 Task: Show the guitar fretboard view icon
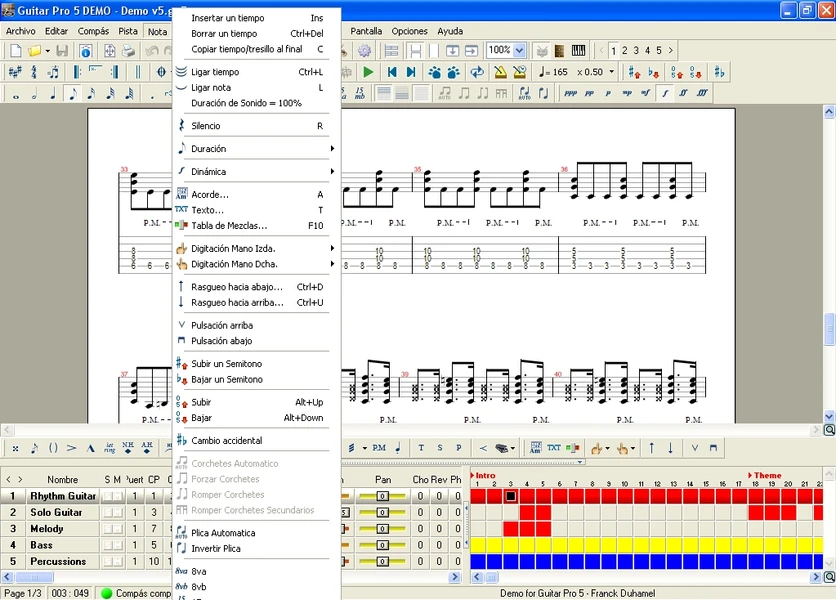point(559,51)
